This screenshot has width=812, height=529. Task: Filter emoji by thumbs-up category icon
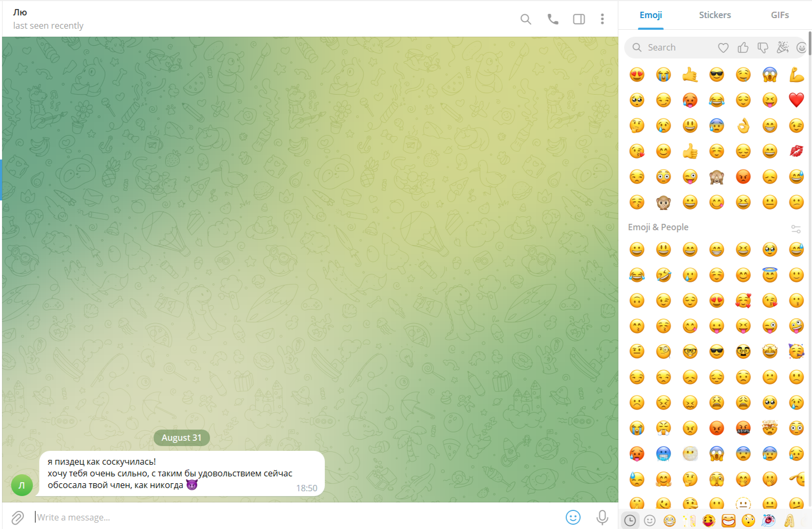coord(743,48)
